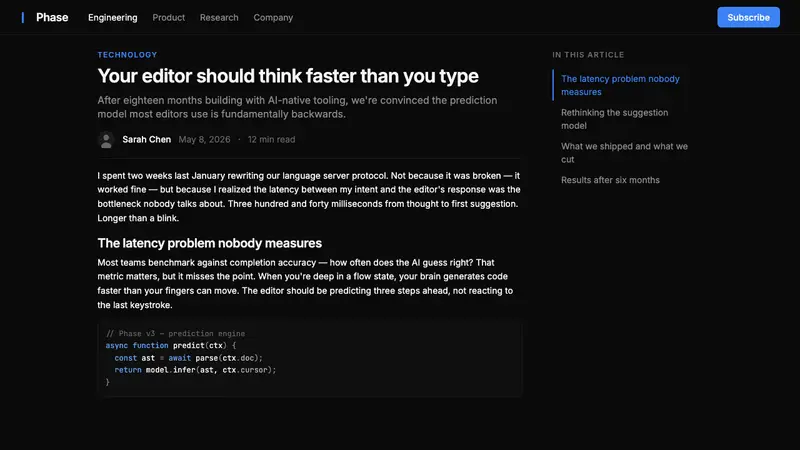The height and width of the screenshot is (450, 800).
Task: Click the Phase logo in the header
Action: (x=45, y=17)
